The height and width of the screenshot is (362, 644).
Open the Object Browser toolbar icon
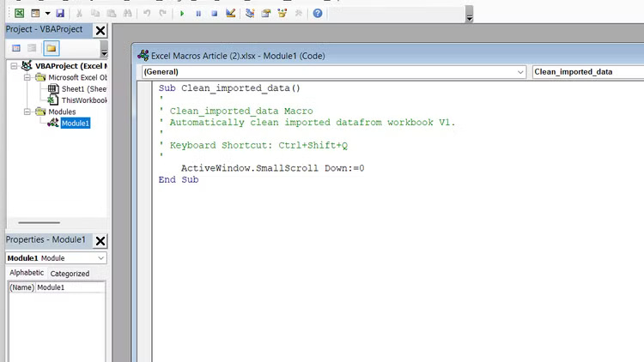(x=283, y=14)
